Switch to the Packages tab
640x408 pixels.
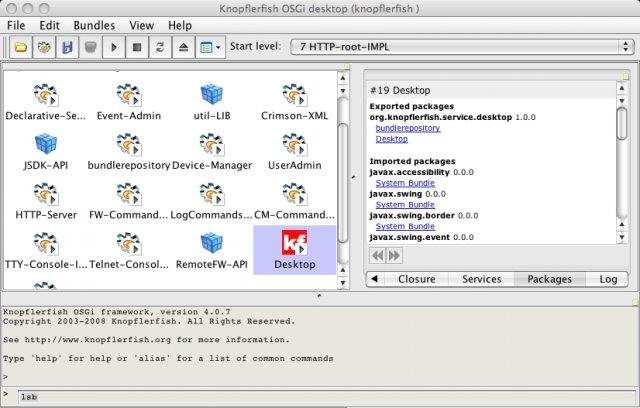(549, 279)
